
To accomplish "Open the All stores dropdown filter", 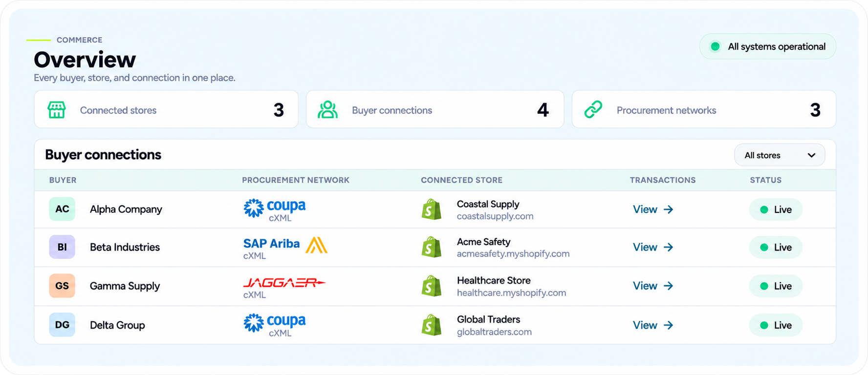I will pyautogui.click(x=780, y=155).
